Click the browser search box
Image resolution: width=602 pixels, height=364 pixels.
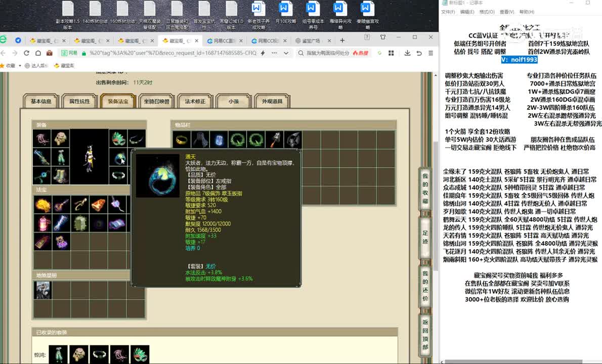pyautogui.click(x=328, y=53)
